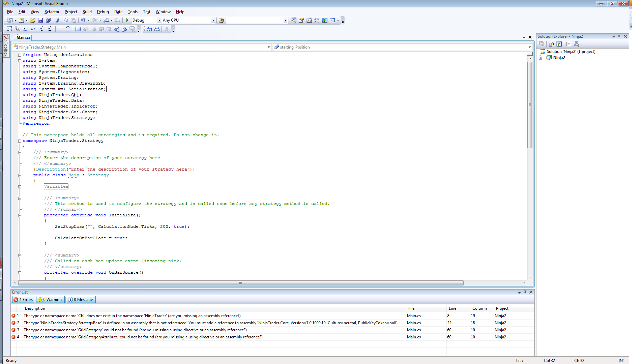The height and width of the screenshot is (364, 644).
Task: Open the Properties Window toolbar icon
Action: click(x=301, y=20)
